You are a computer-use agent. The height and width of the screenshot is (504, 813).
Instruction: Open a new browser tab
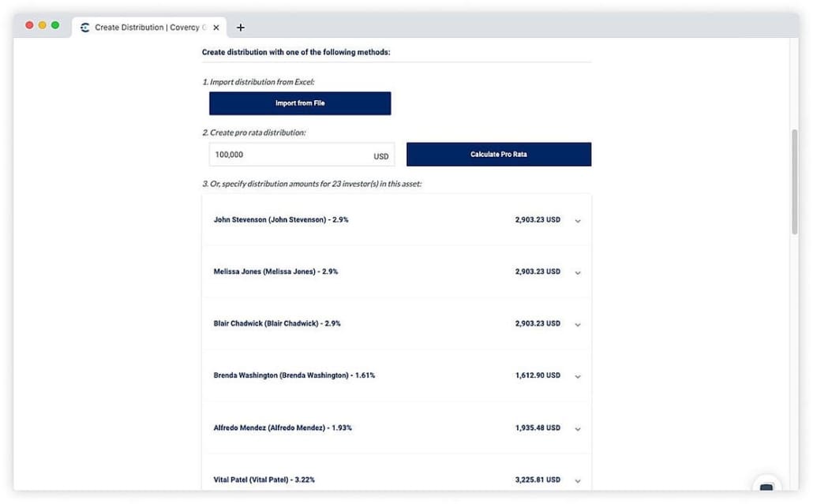point(241,28)
